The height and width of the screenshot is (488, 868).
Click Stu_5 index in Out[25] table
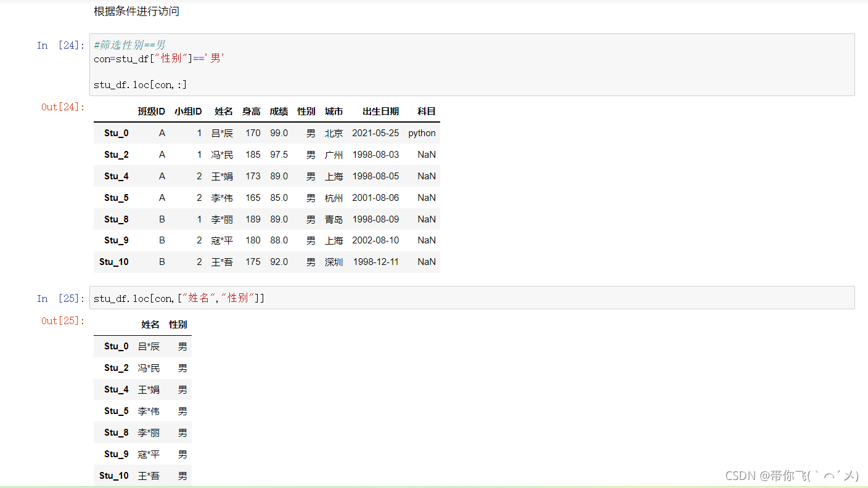click(x=117, y=411)
